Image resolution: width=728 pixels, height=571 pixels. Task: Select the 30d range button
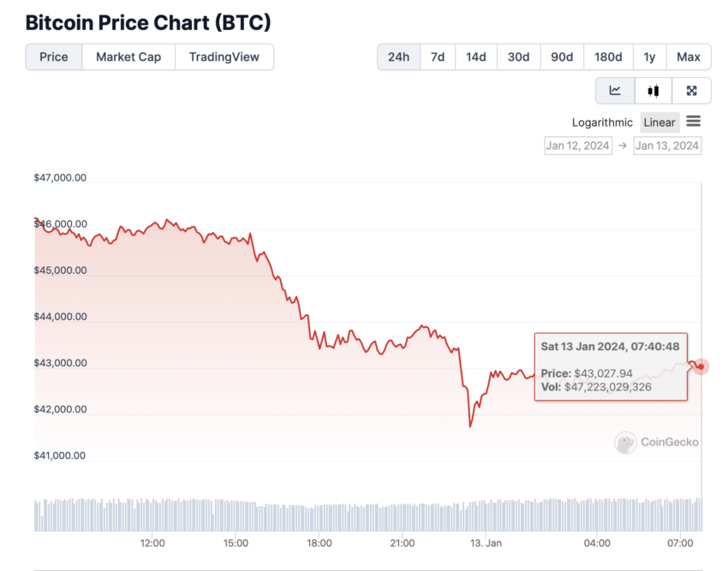tap(519, 57)
